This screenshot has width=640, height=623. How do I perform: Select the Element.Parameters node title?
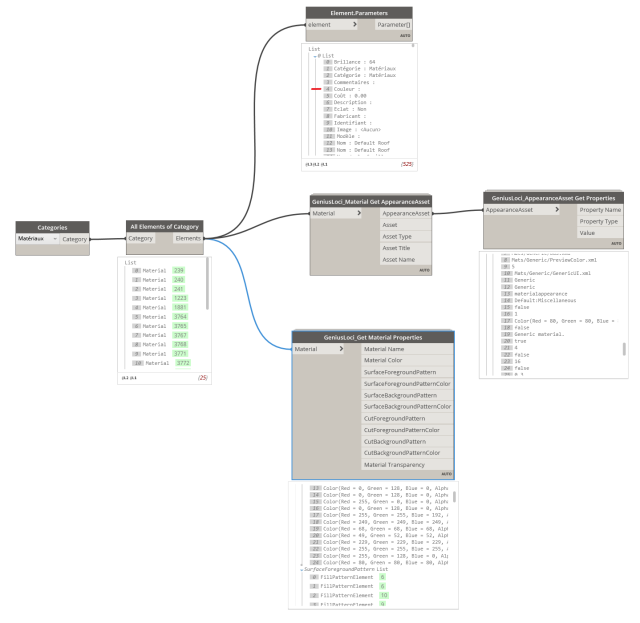[x=359, y=13]
